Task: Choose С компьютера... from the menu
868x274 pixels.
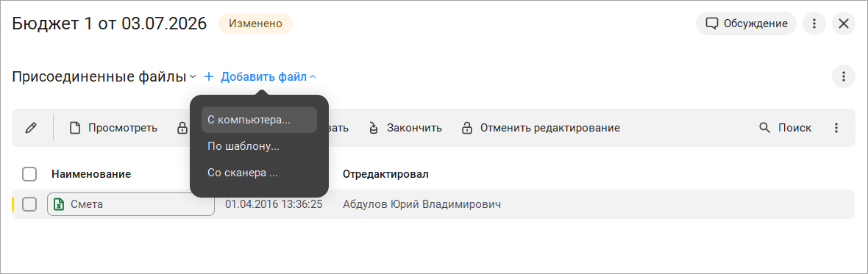Action: [259, 120]
